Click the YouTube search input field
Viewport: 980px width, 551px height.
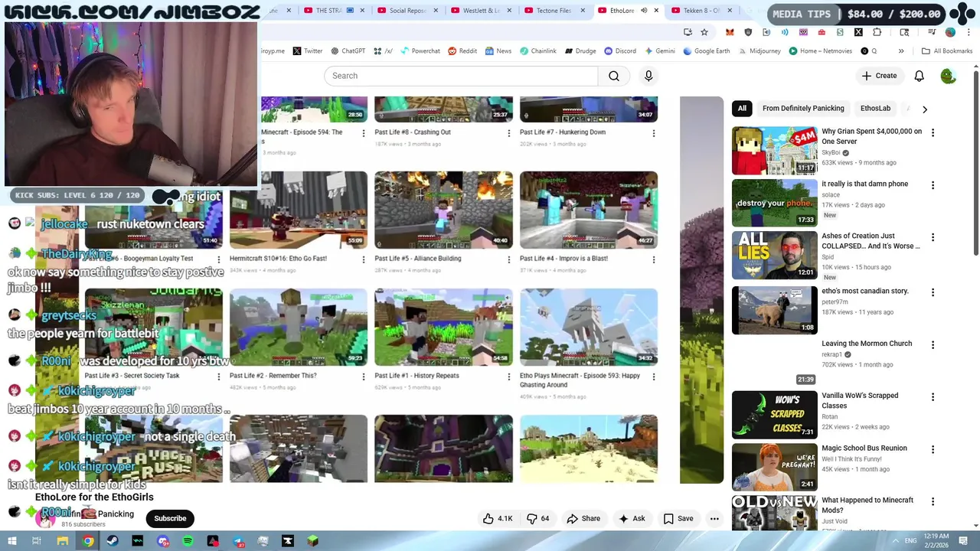461,76
